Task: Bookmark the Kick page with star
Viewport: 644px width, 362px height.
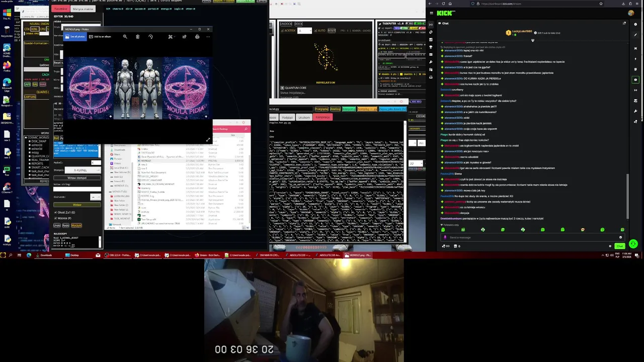Action: [x=601, y=4]
